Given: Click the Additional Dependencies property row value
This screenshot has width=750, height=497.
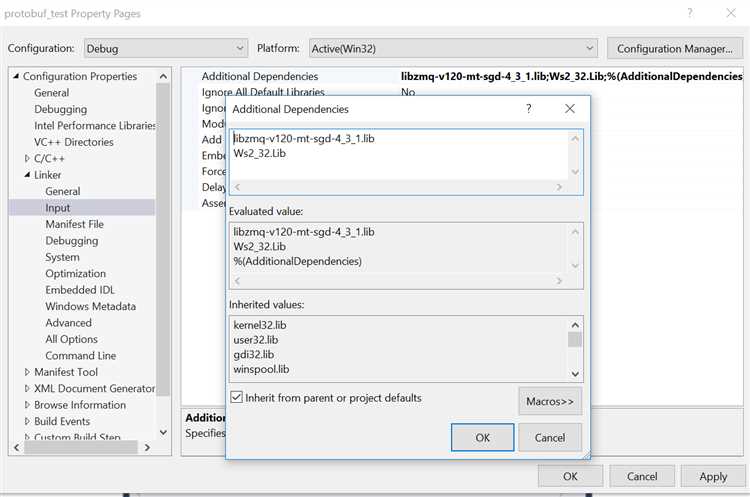Looking at the screenshot, I should click(571, 76).
